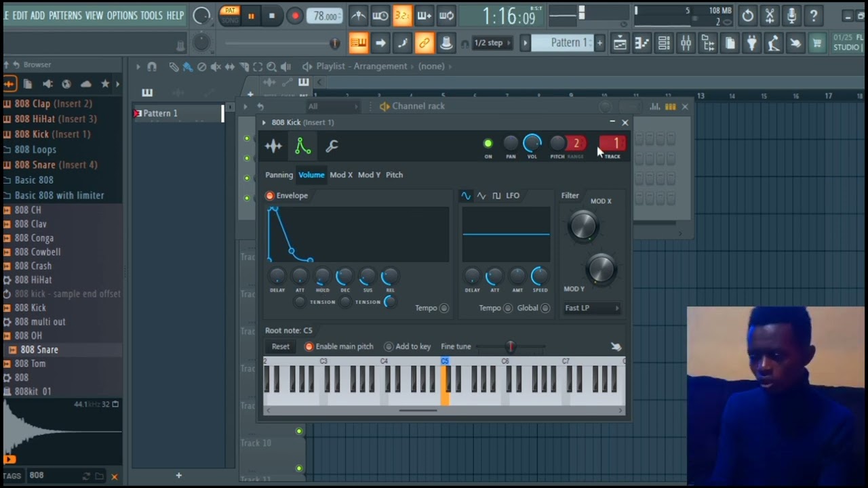Select the Zoom magnifier tool in Playlist
Viewport: 868px width, 488px height.
coord(271,66)
